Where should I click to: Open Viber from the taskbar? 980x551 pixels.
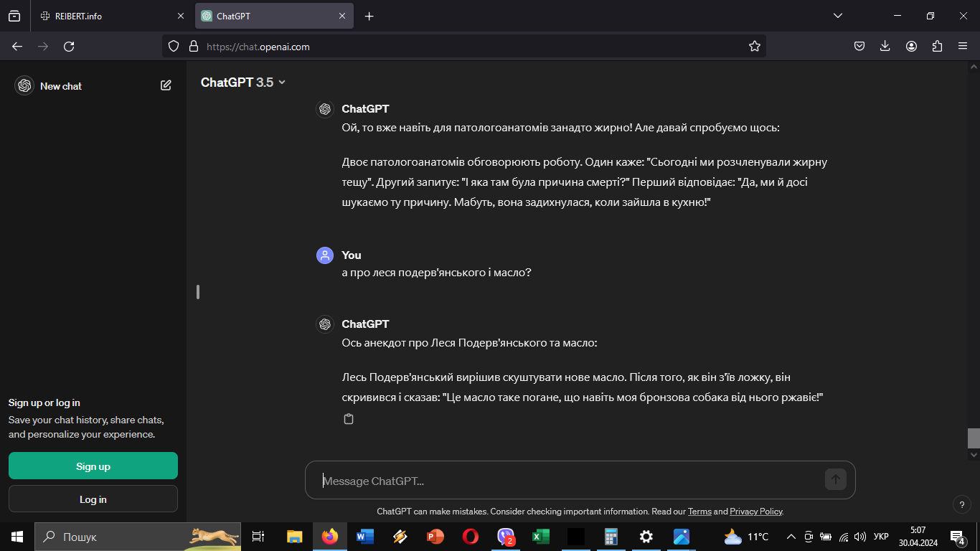[x=506, y=537]
